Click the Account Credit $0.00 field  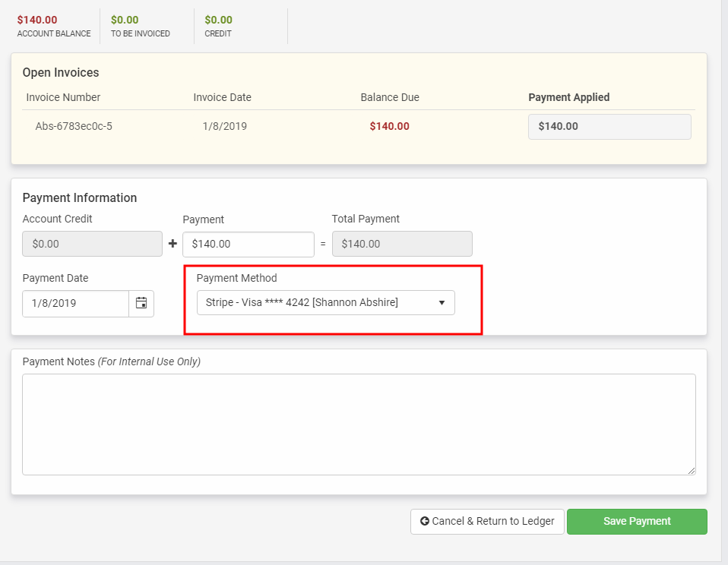point(92,245)
